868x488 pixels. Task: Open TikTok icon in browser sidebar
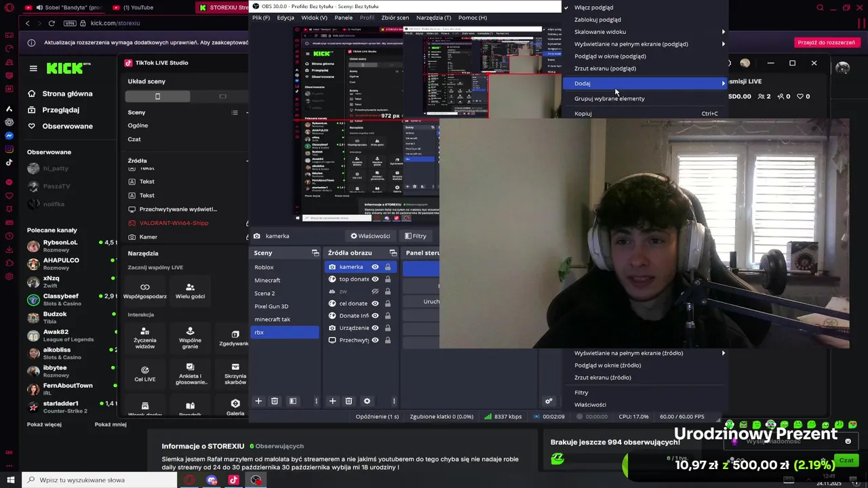[x=9, y=163]
